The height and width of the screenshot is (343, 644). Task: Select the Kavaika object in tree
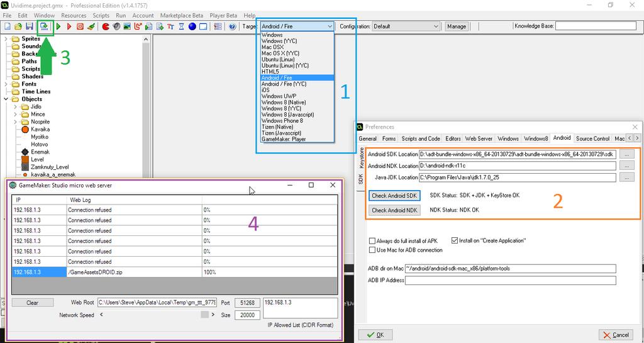(40, 129)
